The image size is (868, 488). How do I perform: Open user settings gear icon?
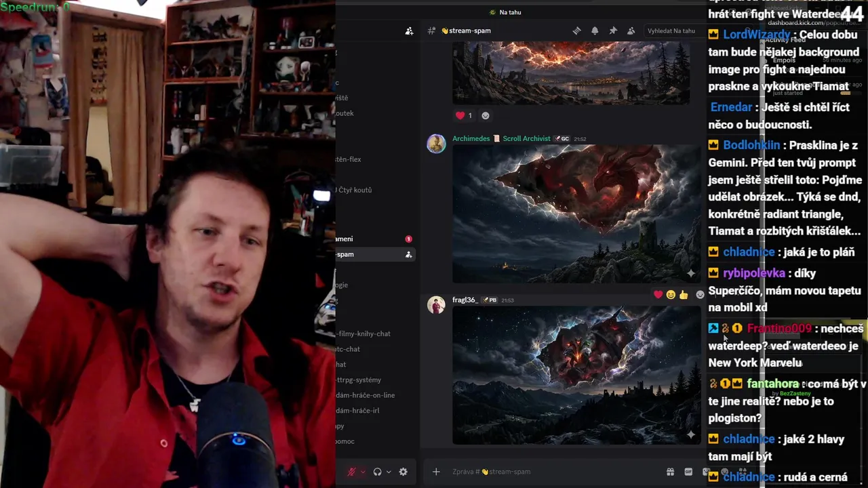403,472
